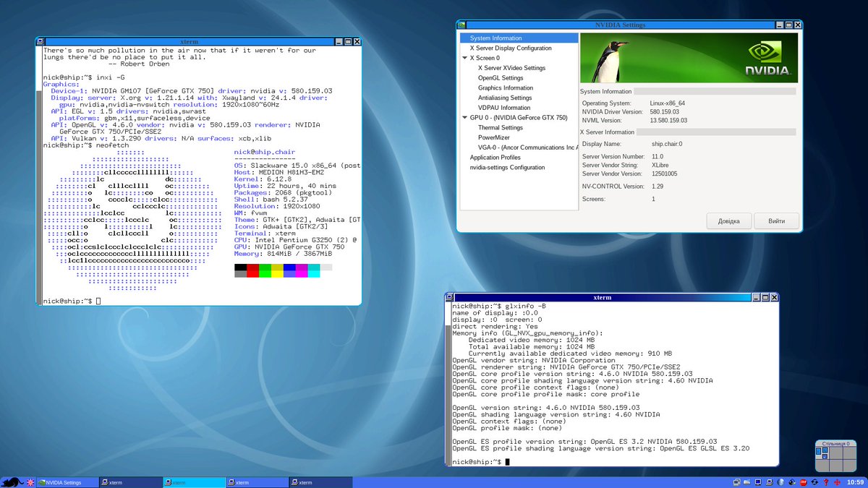Click the 'inxi -G' command in the xterm
The height and width of the screenshot is (488, 868).
(x=111, y=77)
